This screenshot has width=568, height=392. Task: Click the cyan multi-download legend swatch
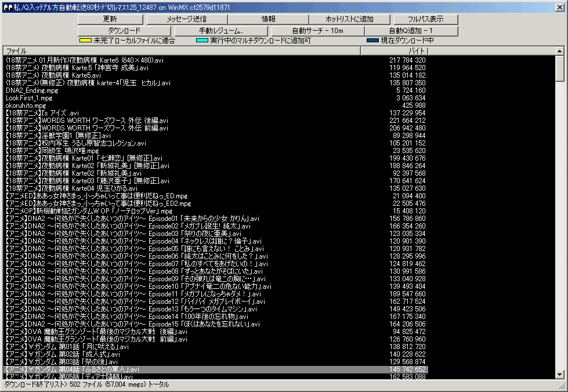(202, 41)
